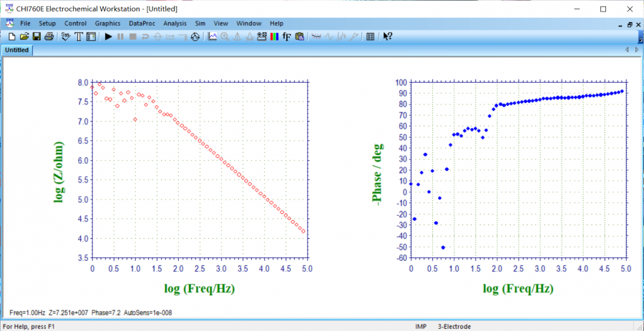Start the experiment with Run play button

[108, 36]
